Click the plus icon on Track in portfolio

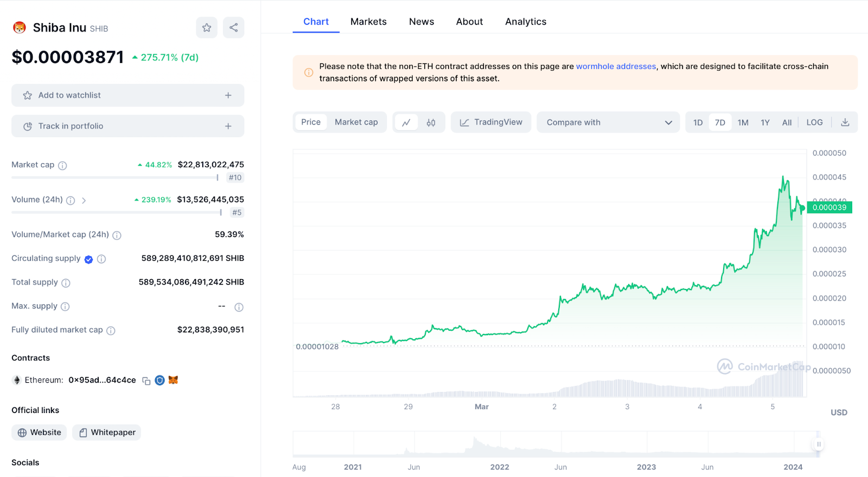coord(228,126)
